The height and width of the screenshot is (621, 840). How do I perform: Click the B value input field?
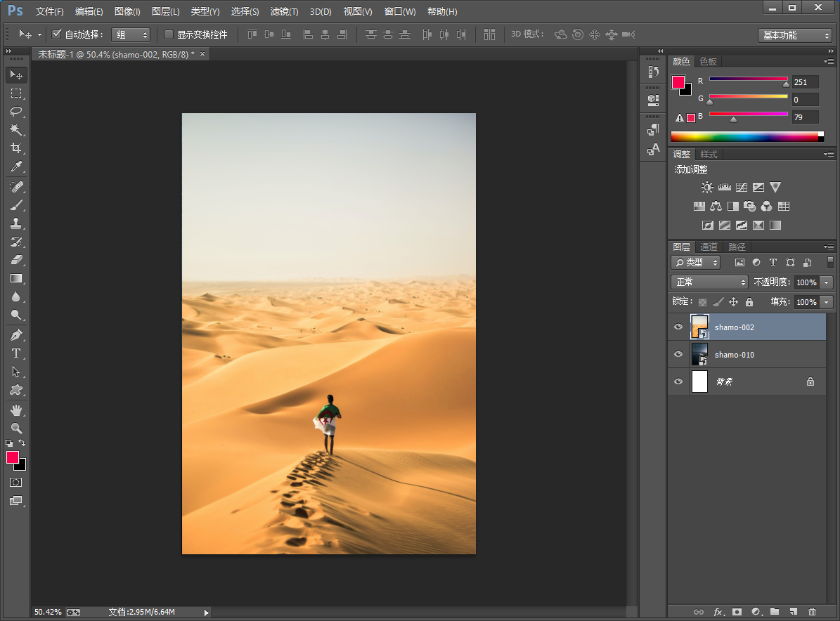tap(805, 117)
